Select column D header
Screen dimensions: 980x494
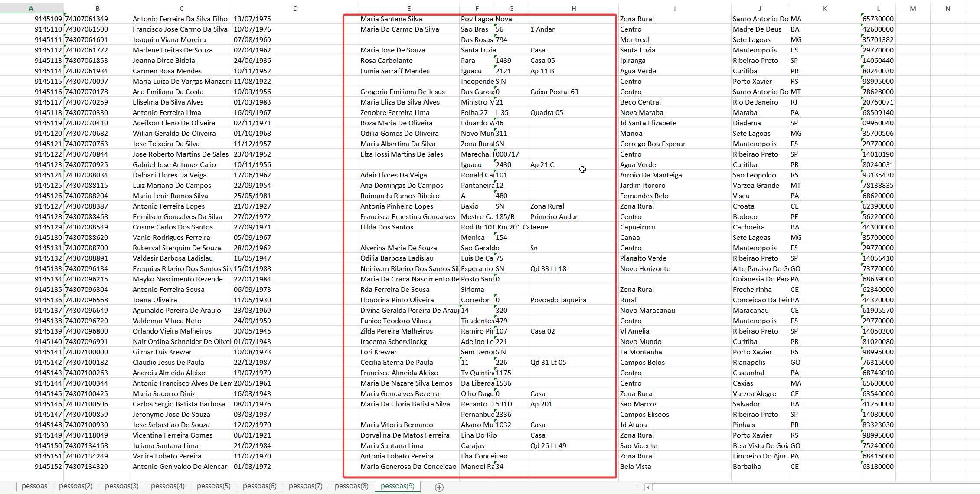[x=295, y=8]
